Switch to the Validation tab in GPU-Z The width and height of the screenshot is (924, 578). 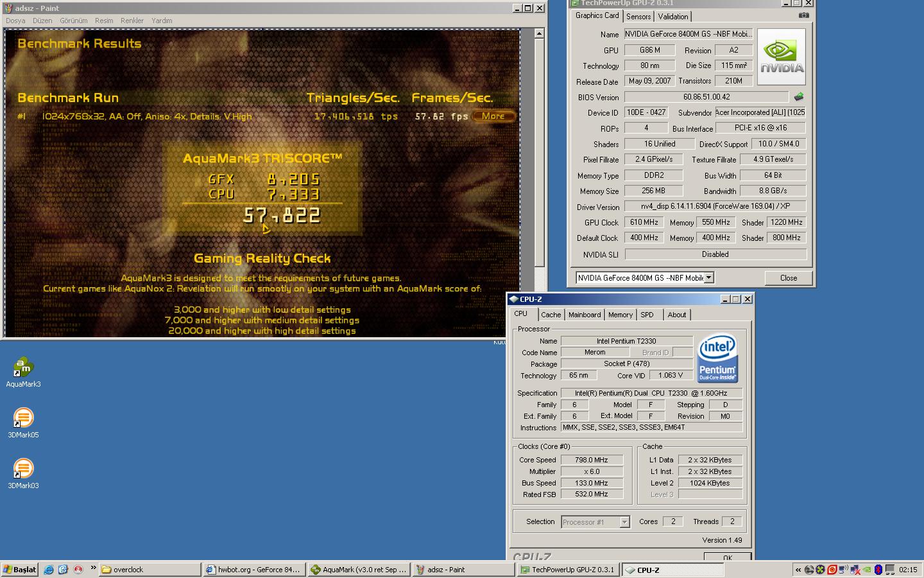point(673,17)
